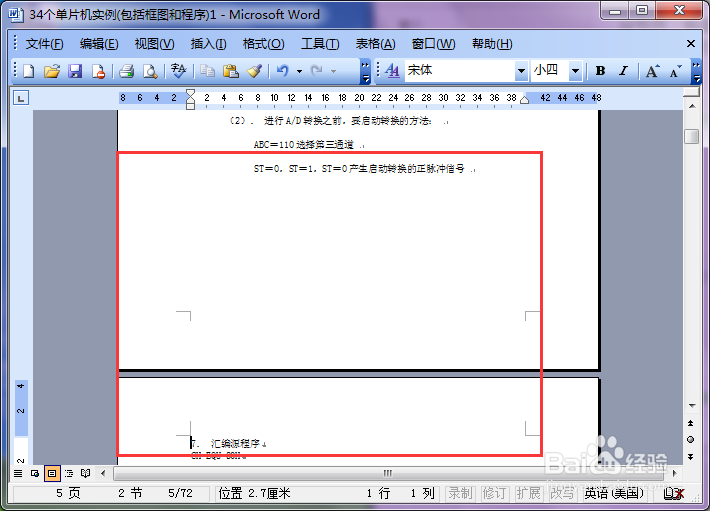Click the horizontal scrollbar left arrow
The width and height of the screenshot is (710, 511).
pyautogui.click(x=103, y=473)
